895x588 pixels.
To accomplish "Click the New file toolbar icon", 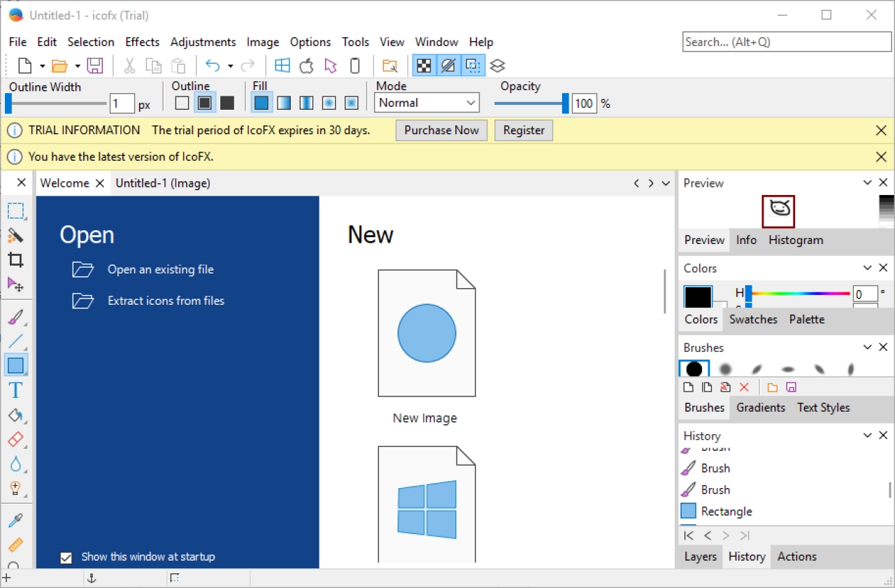I will click(x=25, y=66).
